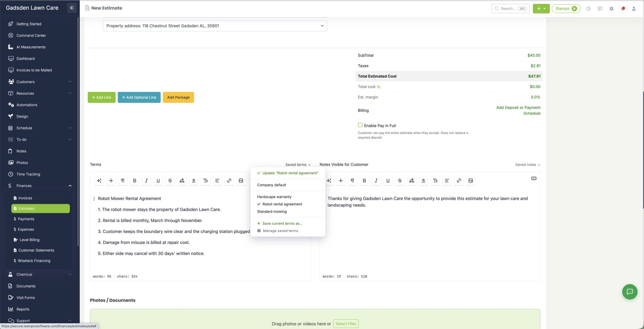This screenshot has width=644, height=329.
Task: Click underline icon in Terms editor toolbar
Action: 158,181
